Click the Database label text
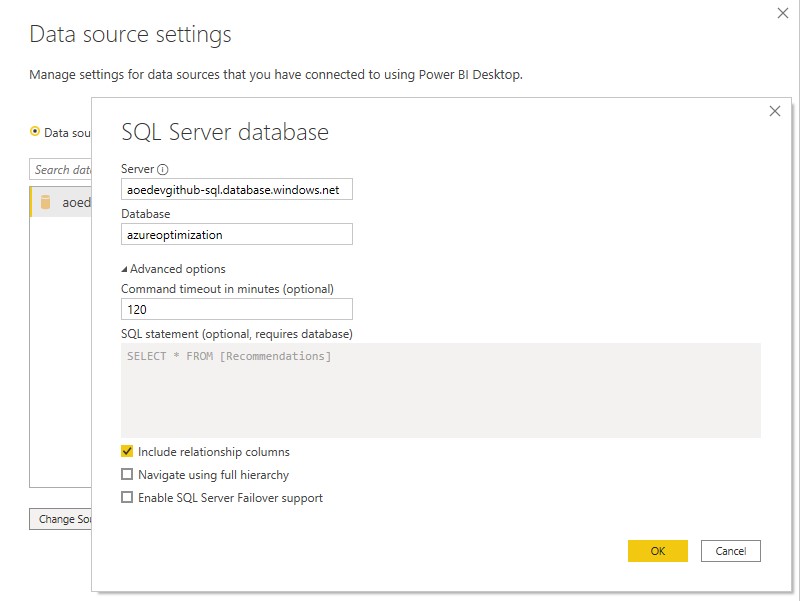This screenshot has width=800, height=601. [145, 214]
